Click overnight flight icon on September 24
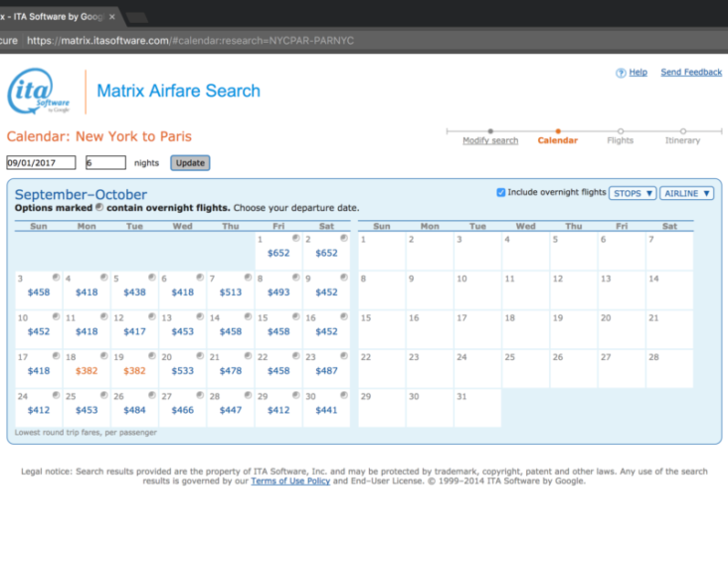728x582 pixels. (56, 395)
